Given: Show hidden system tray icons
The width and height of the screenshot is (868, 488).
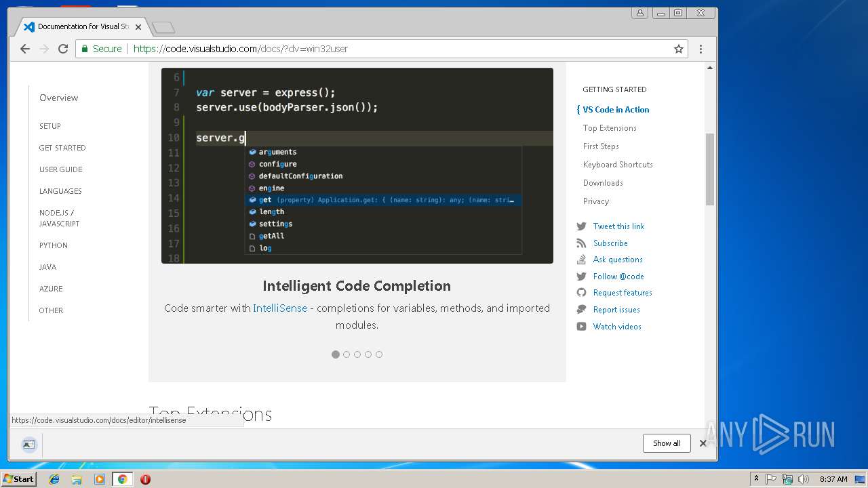Looking at the screenshot, I should point(756,479).
